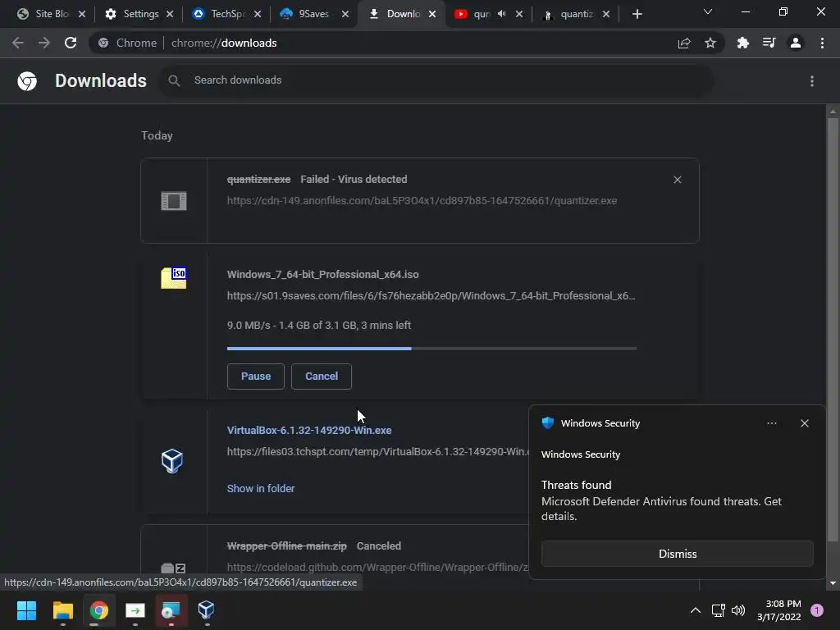Image resolution: width=840 pixels, height=630 pixels.
Task: Click the 'Failed - Virus detected' status text
Action: 354,180
